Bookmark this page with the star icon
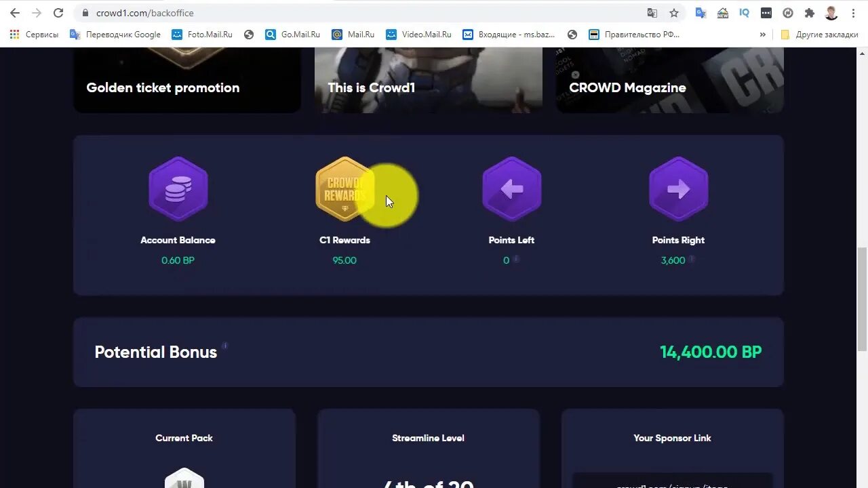 tap(674, 13)
